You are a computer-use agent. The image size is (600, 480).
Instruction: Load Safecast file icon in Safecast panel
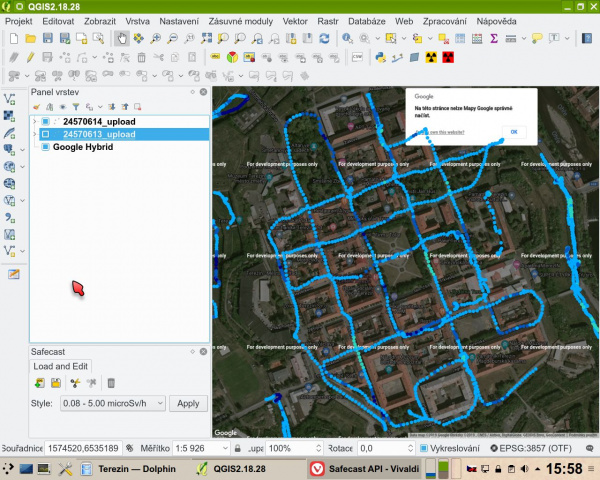39,383
